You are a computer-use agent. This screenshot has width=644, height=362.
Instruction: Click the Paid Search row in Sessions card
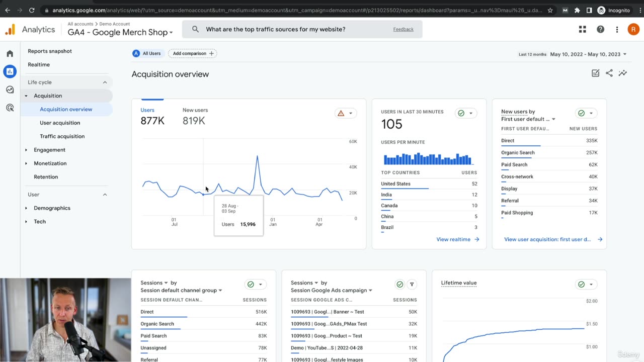(x=204, y=336)
